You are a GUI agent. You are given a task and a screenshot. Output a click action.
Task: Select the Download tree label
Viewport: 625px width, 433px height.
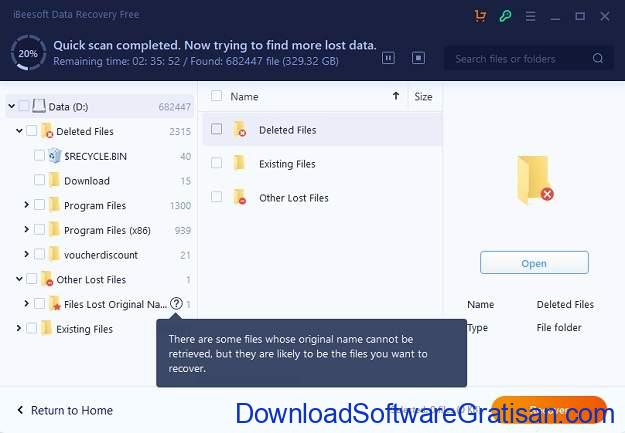[87, 181]
